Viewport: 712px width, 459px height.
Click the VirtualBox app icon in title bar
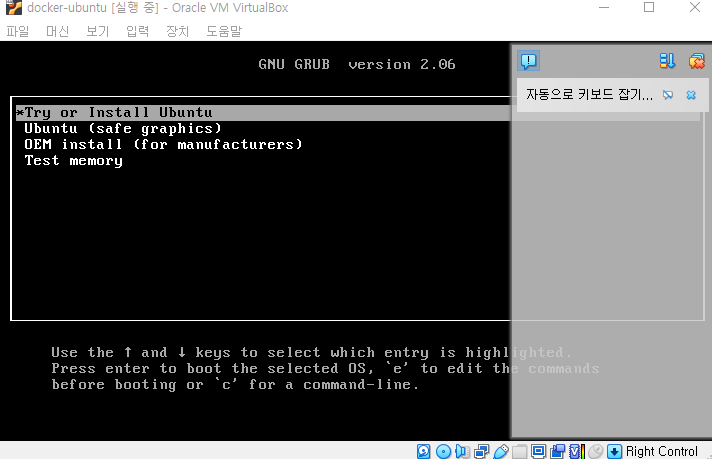tap(14, 7)
